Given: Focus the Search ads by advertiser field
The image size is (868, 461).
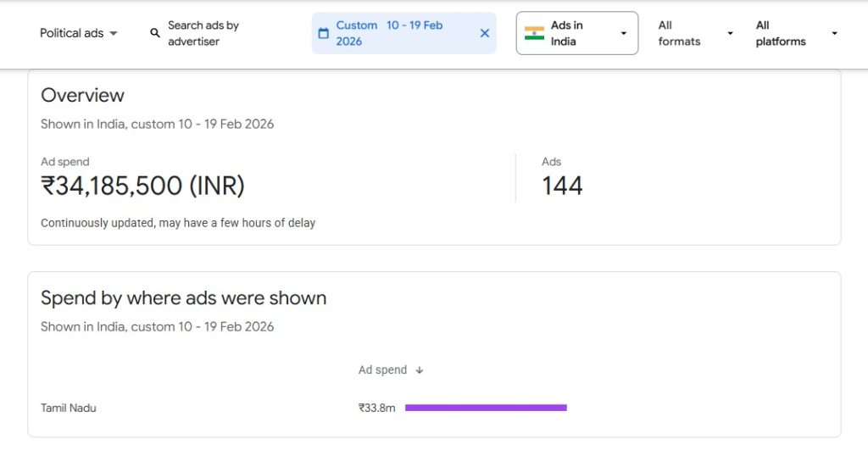Looking at the screenshot, I should coord(203,33).
